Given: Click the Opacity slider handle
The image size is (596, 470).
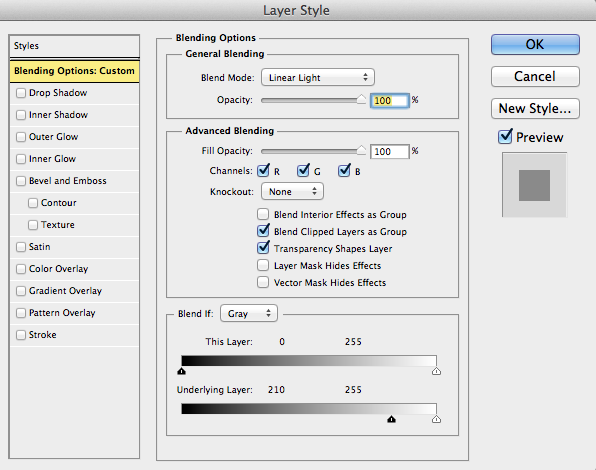Looking at the screenshot, I should coord(361,100).
